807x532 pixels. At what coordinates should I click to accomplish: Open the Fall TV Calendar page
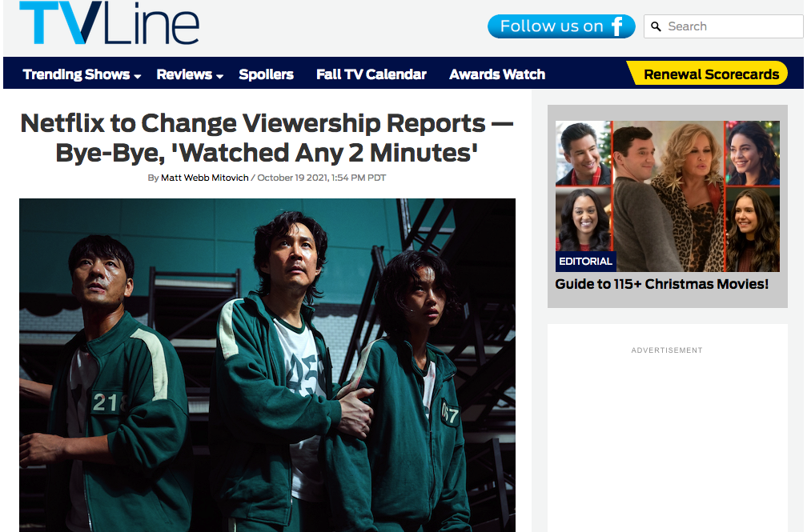click(371, 74)
